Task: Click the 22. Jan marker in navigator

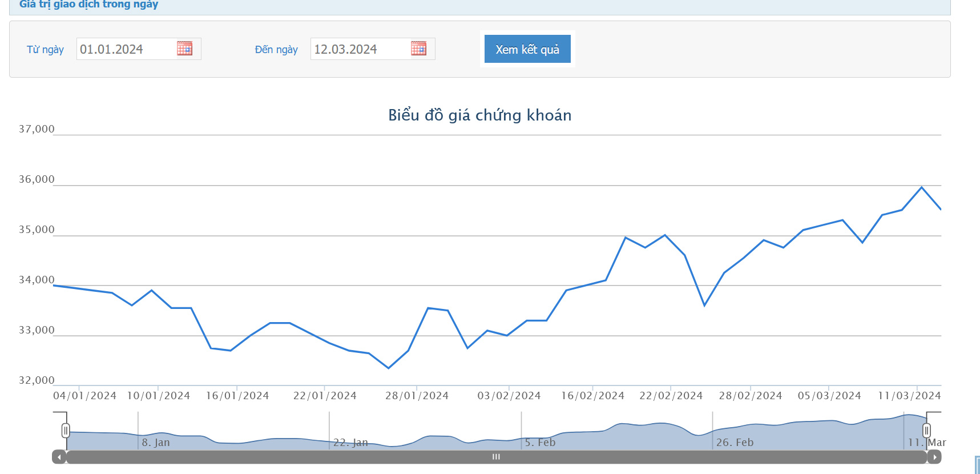Action: pos(350,443)
